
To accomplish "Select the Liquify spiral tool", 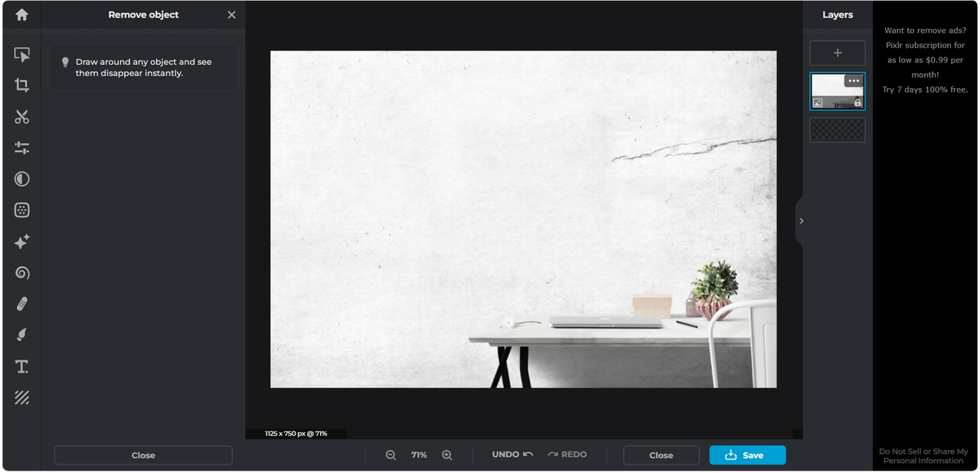I will tap(21, 273).
